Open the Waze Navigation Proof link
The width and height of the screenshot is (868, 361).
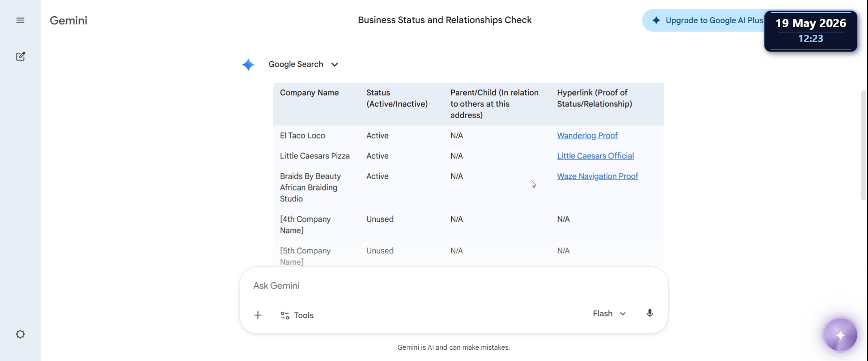598,176
